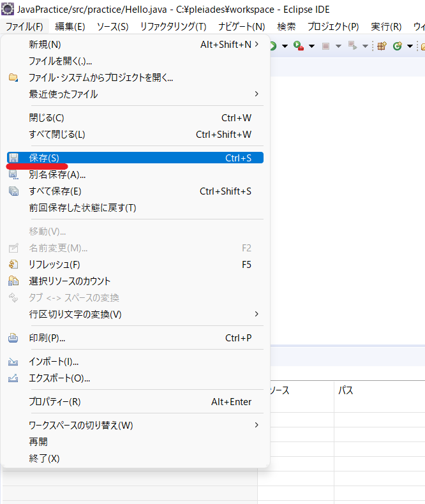Screen dimensions: 425x504
Task: Open the ソース(S) menu
Action: coord(113,26)
